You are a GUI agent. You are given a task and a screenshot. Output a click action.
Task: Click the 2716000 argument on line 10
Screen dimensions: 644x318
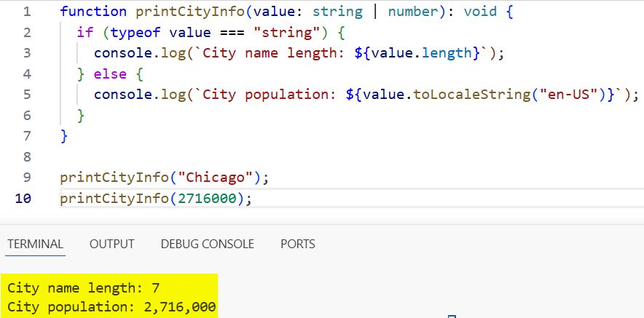pos(207,199)
